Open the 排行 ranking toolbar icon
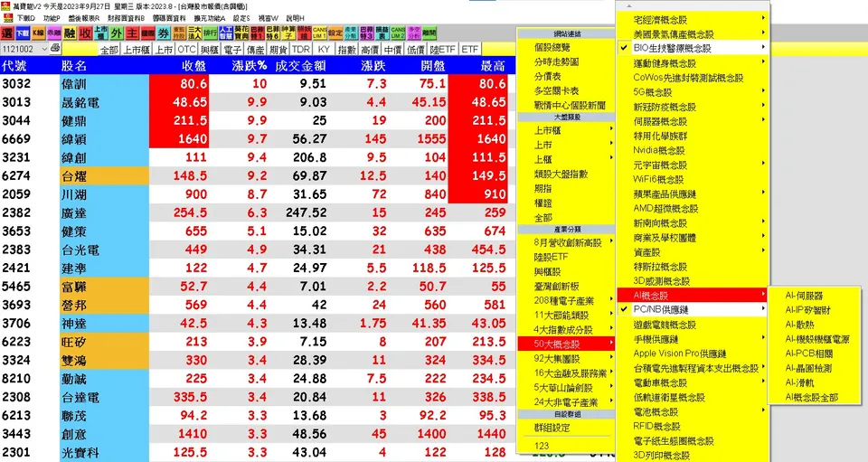Image resolution: width=868 pixels, height=462 pixels. [211, 33]
